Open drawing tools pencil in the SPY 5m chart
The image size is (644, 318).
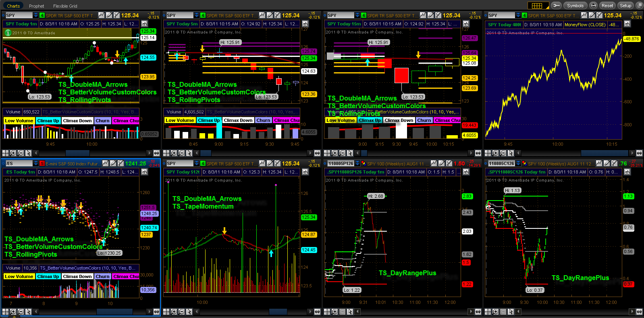coord(270,15)
